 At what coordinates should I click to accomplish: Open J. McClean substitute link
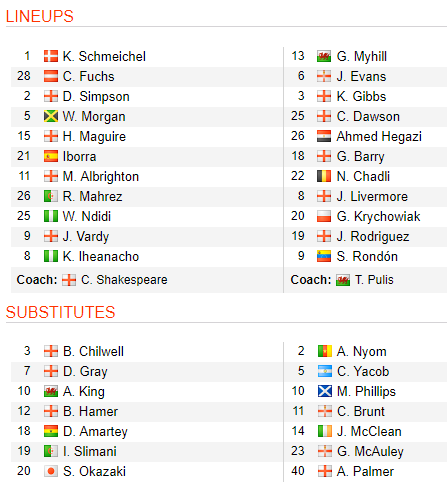(x=369, y=431)
